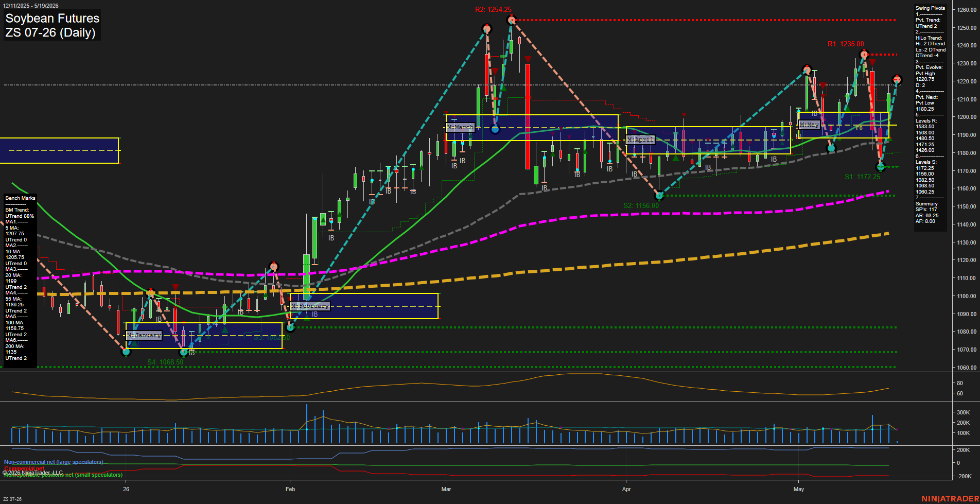980x504 pixels.
Task: Click the 10 MA value 1205.75
Action: [14, 257]
